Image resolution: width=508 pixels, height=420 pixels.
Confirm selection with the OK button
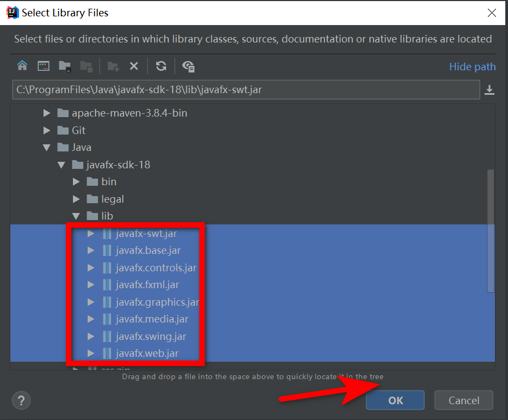point(395,400)
